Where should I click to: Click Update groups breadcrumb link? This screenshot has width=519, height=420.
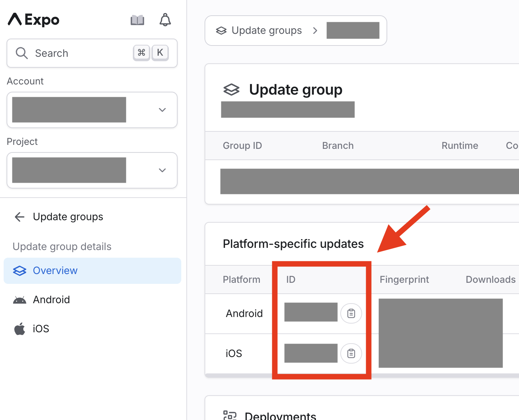coord(267,31)
